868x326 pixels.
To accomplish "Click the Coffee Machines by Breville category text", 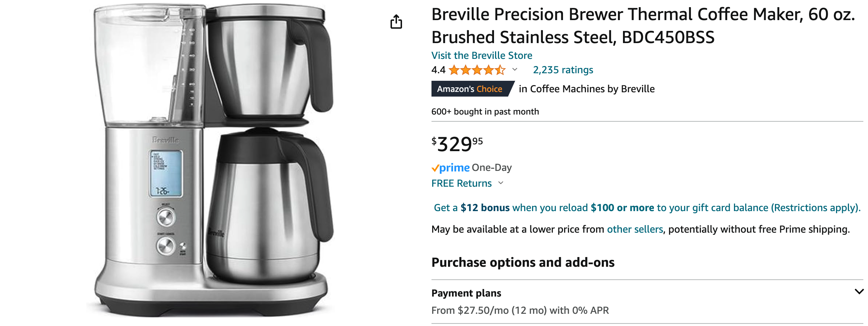I will coord(586,89).
